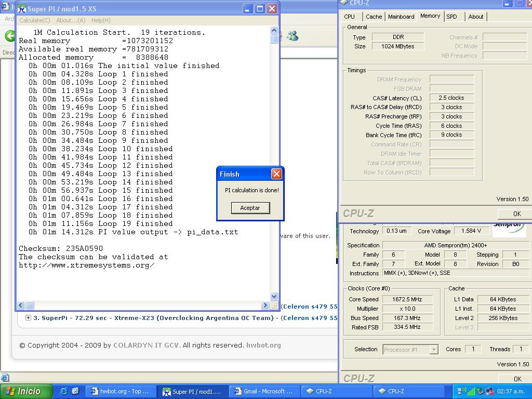Click the second quick launch icon
Viewport: 532px width, 399px height.
(75, 391)
